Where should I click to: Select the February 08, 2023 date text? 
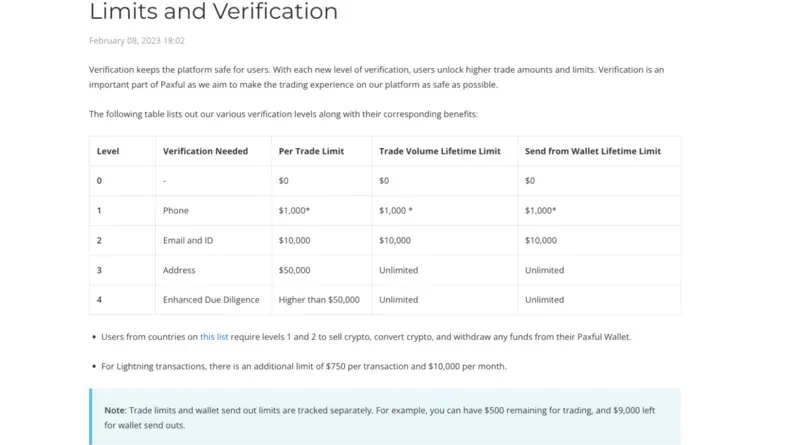click(x=137, y=41)
